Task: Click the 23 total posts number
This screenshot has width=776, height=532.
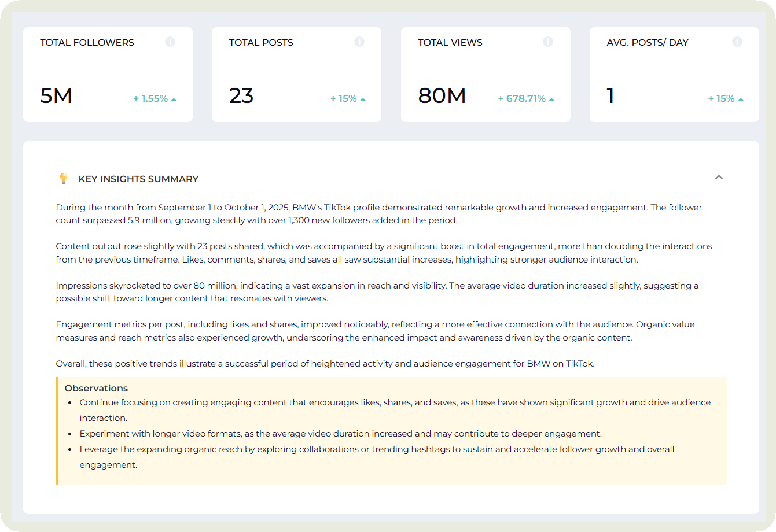Action: pyautogui.click(x=241, y=96)
